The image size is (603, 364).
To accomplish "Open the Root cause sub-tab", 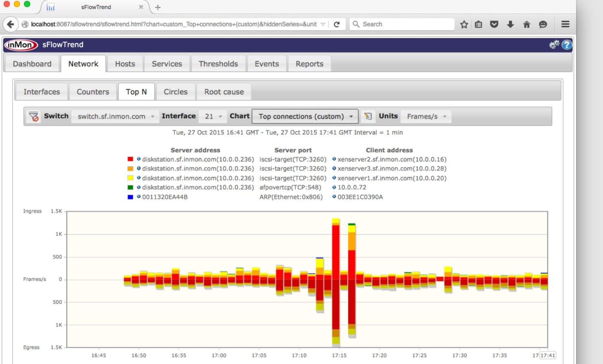I will [224, 92].
